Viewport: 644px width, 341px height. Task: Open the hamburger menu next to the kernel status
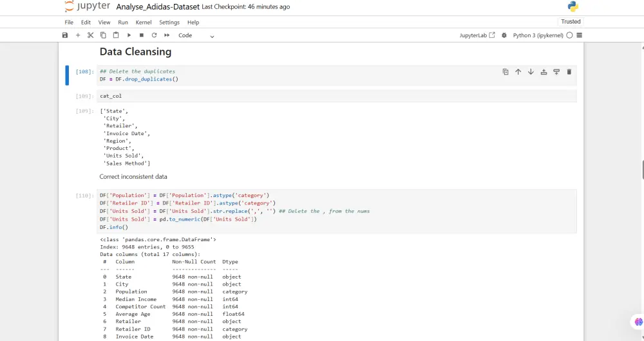click(x=580, y=35)
